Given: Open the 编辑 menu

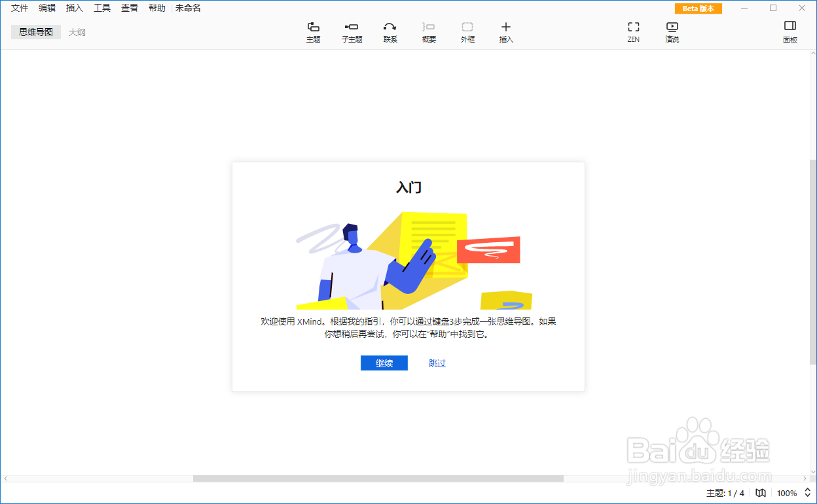Looking at the screenshot, I should tap(47, 8).
